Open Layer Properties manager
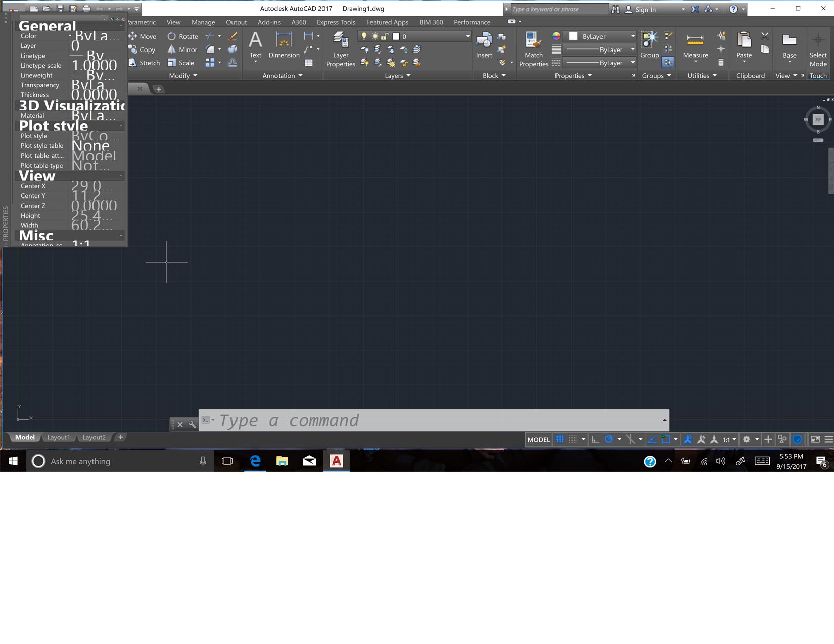This screenshot has width=834, height=644. (x=341, y=49)
